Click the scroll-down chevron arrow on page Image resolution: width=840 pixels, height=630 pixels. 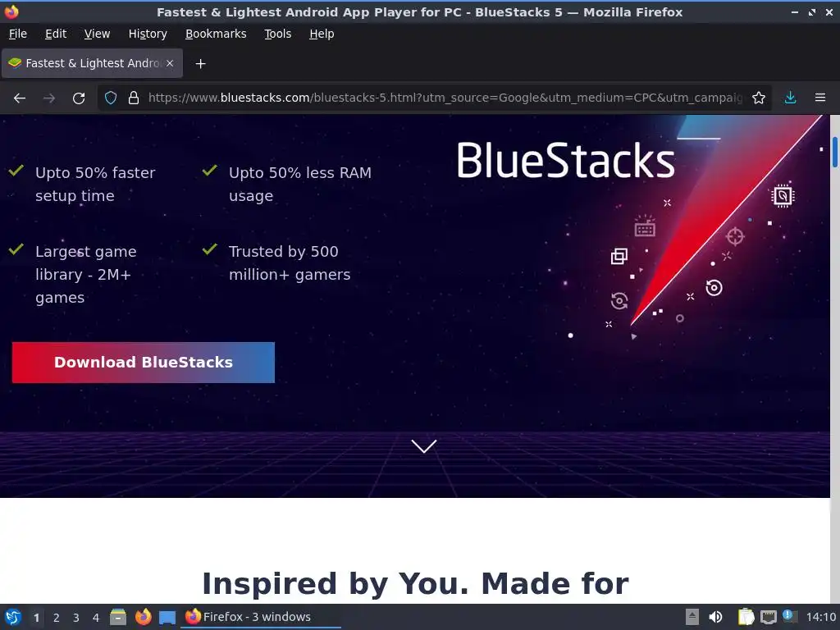tap(424, 445)
